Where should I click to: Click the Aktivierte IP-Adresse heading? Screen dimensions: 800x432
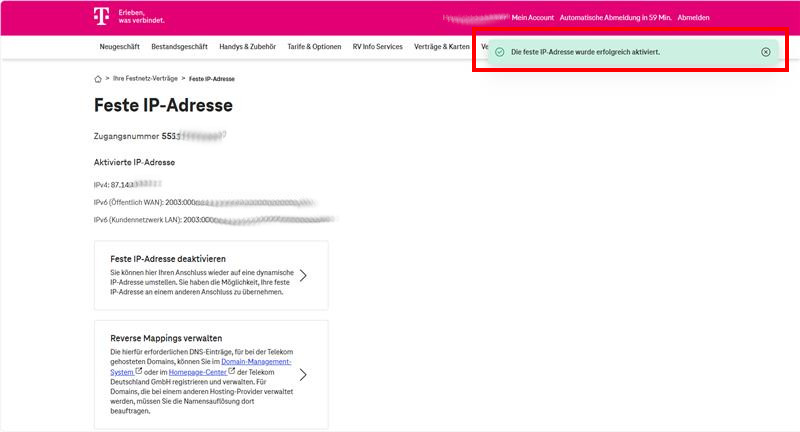point(134,162)
